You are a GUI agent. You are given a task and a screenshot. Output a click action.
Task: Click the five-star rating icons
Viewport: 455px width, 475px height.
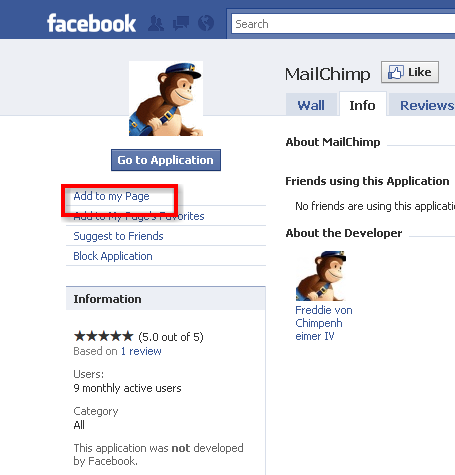[x=103, y=336]
